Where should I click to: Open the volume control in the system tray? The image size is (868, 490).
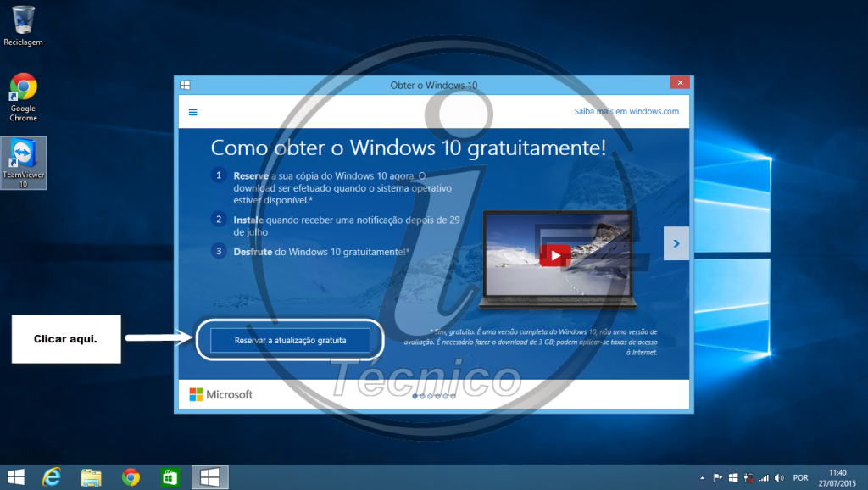click(778, 476)
